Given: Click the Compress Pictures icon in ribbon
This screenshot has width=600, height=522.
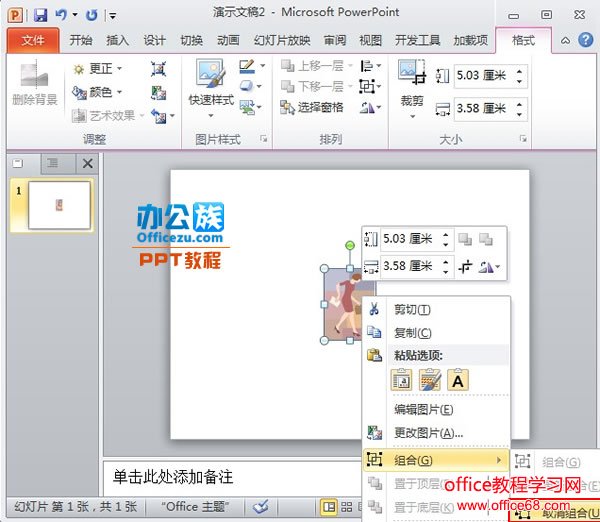Looking at the screenshot, I should (158, 69).
